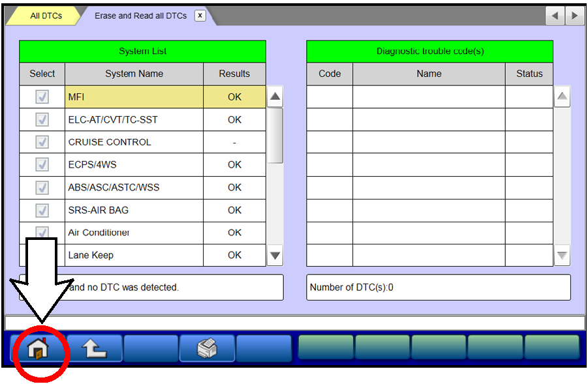588x384 pixels.
Task: Click the Status column header
Action: [529, 74]
